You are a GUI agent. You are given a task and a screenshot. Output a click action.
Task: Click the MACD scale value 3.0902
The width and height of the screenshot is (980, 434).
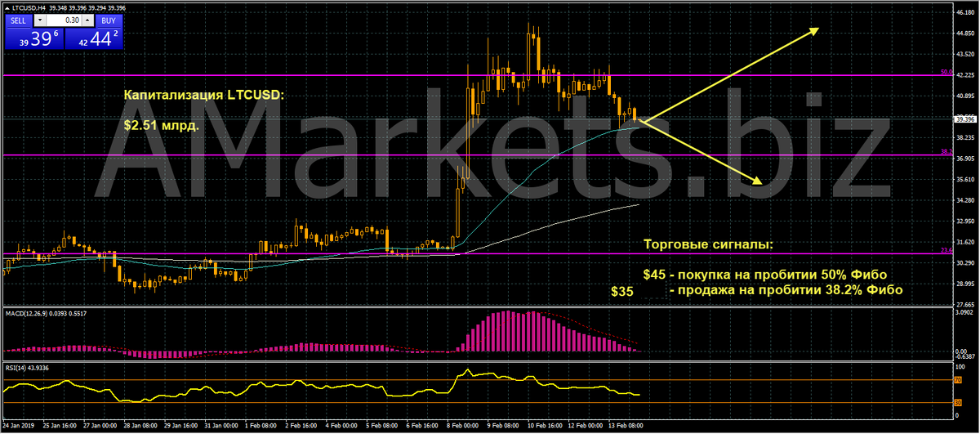965,313
